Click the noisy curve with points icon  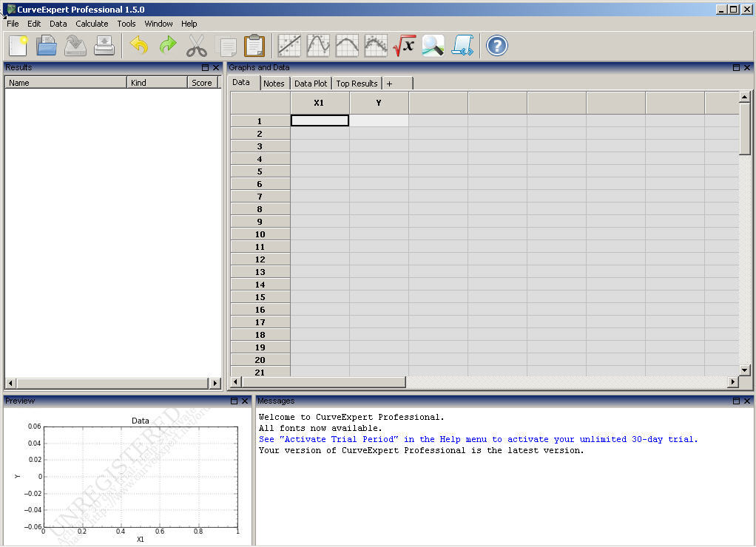point(376,47)
